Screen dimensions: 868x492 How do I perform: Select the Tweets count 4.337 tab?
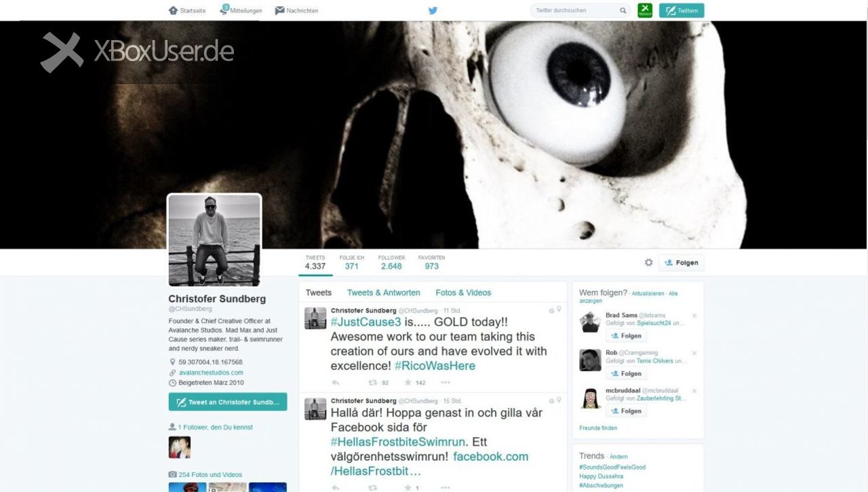tap(315, 263)
